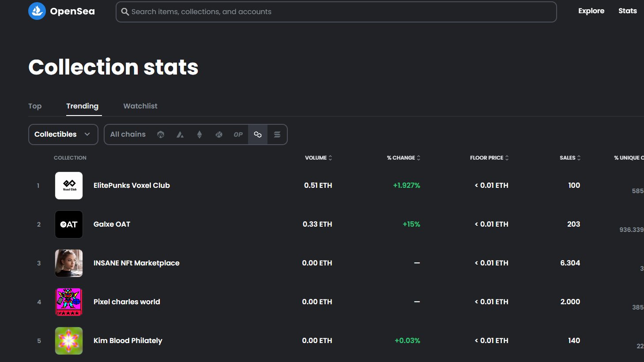
Task: Sort the table by Floor Price column
Action: point(489,158)
